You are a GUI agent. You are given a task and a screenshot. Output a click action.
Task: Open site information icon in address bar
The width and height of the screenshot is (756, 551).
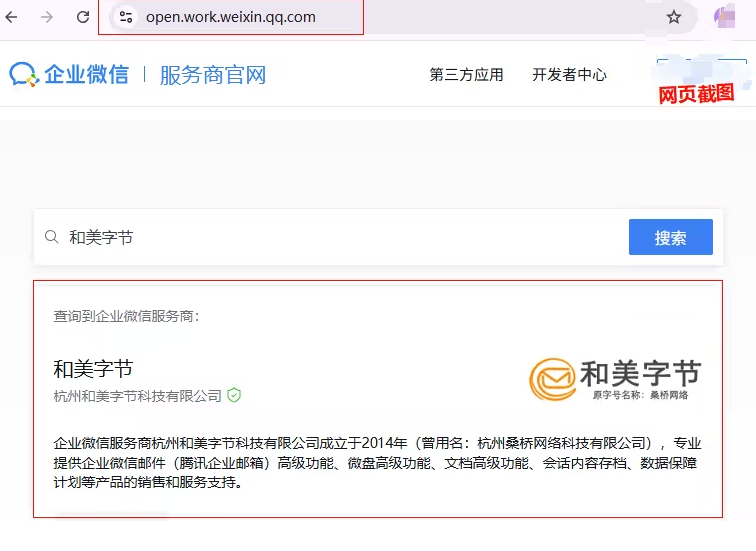126,17
